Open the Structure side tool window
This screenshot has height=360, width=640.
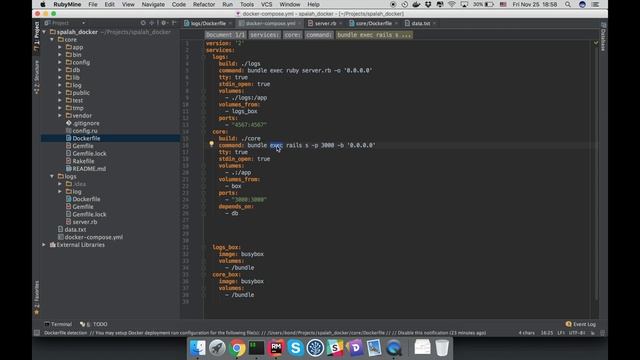coord(36,77)
